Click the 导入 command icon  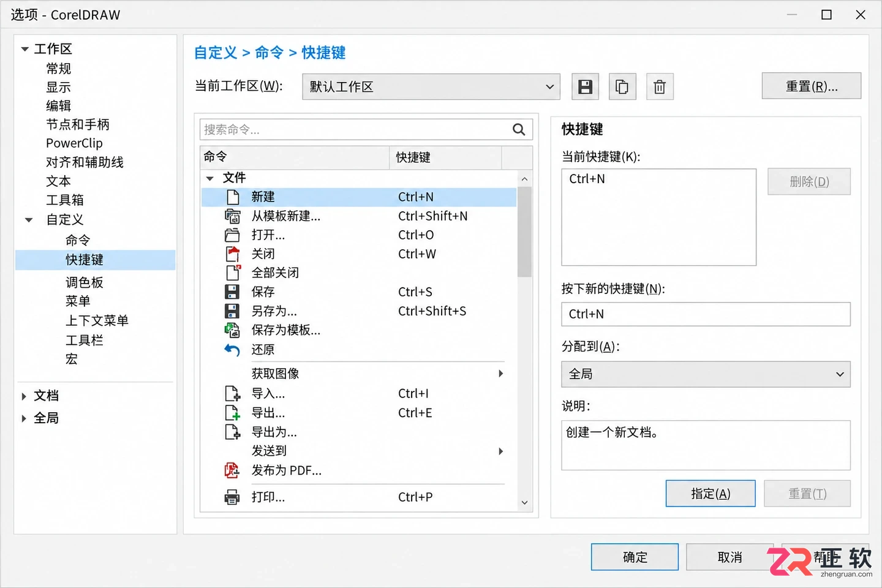pos(233,393)
